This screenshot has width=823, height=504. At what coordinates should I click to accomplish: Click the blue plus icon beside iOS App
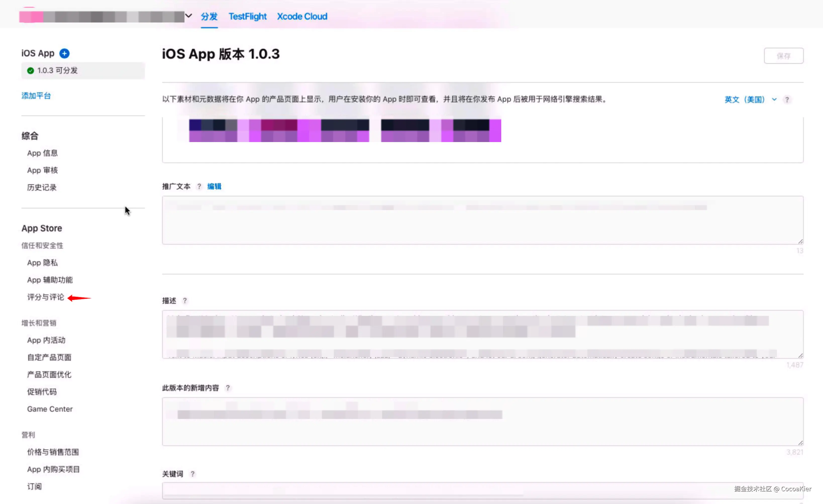point(65,53)
